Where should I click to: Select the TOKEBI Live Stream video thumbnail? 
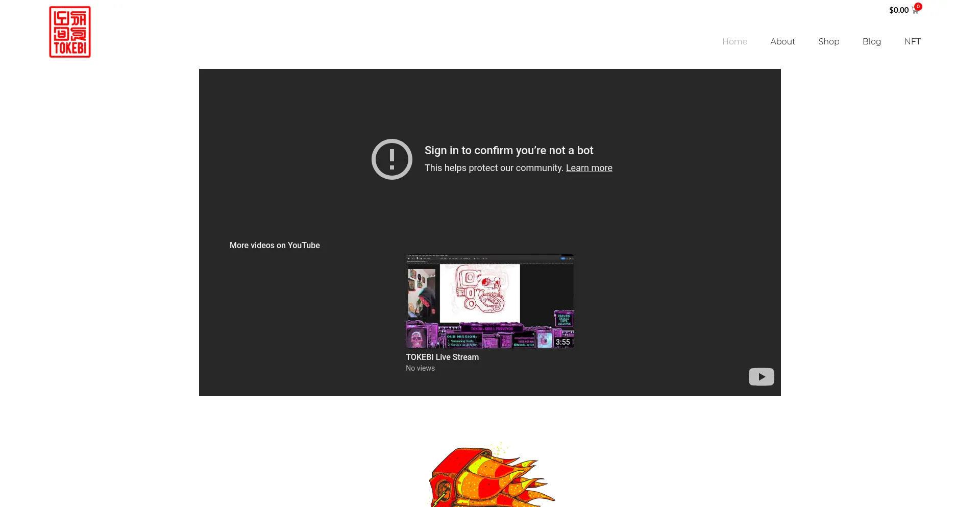pyautogui.click(x=489, y=301)
